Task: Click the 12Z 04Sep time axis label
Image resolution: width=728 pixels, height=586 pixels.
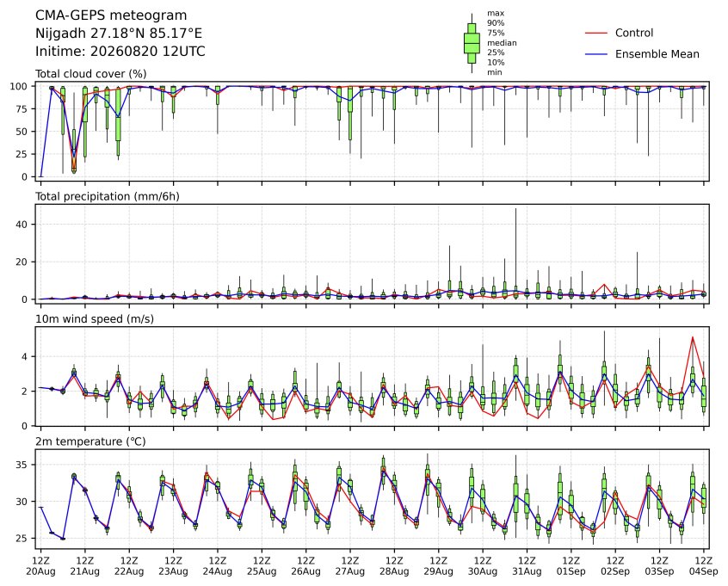Action: point(704,566)
